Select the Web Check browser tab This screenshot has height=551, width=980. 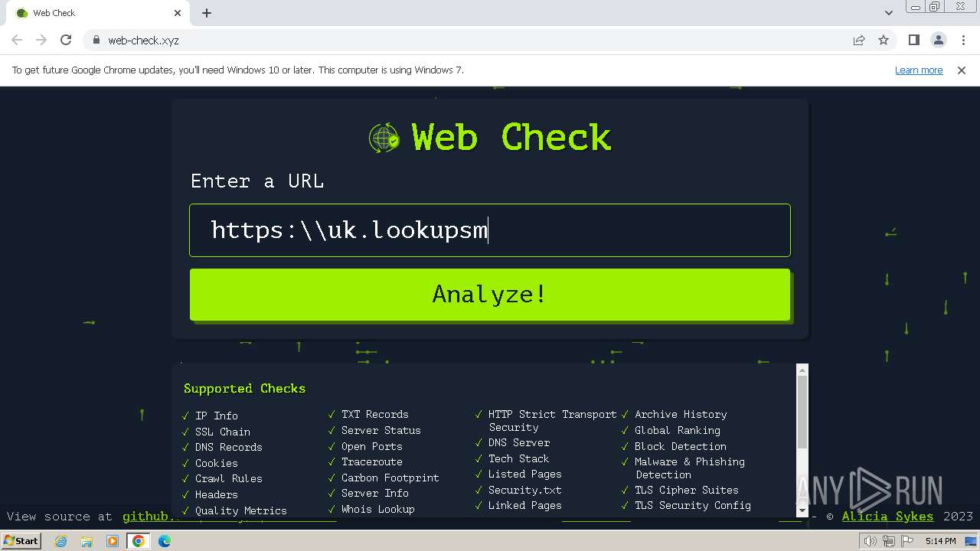(x=98, y=13)
